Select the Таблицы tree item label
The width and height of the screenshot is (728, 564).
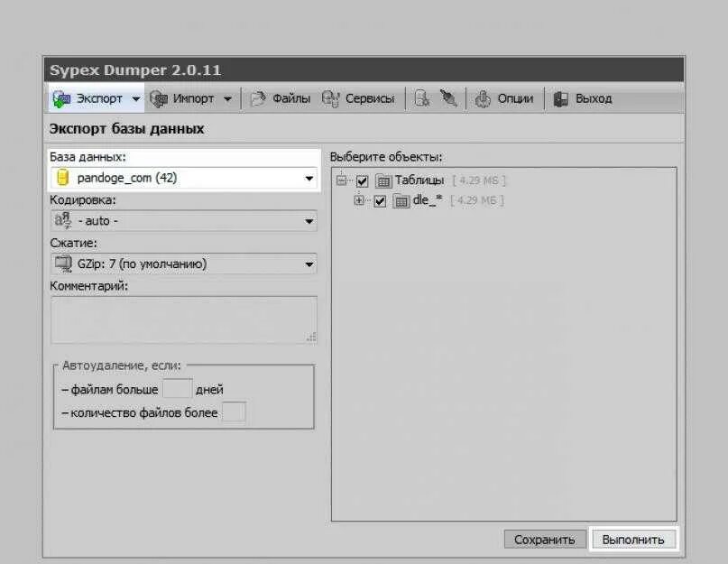[x=419, y=180]
